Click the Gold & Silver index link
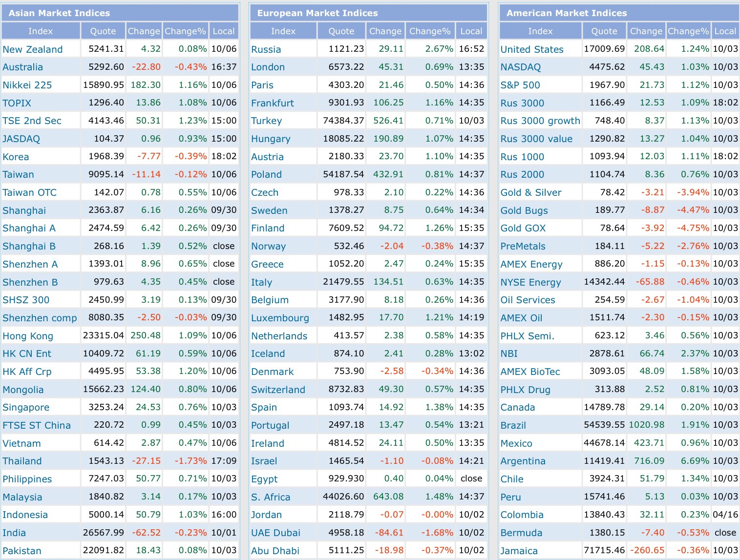 click(531, 192)
